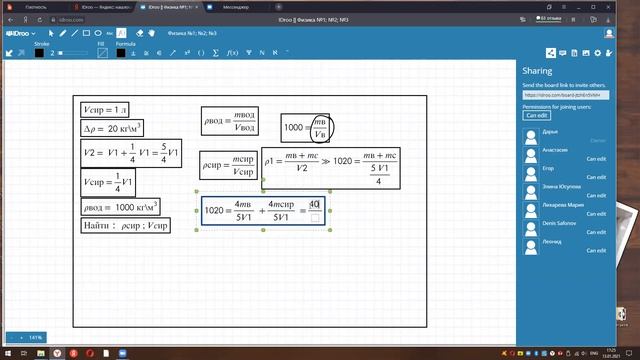This screenshot has height=360, width=640.
Task: Select the hand pan tool
Action: (151, 33)
